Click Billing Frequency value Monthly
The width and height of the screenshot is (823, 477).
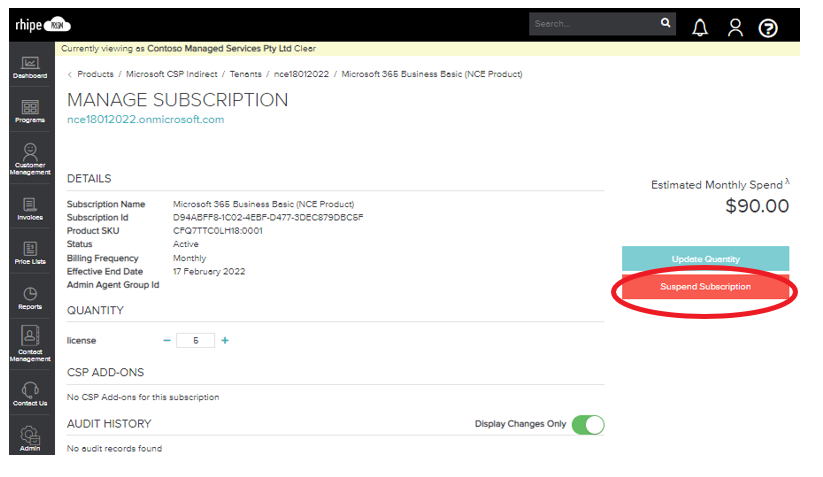point(189,258)
